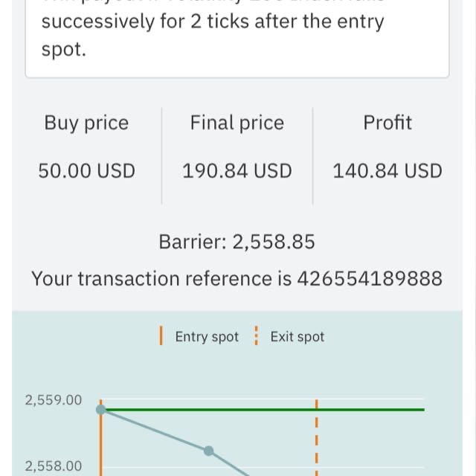The image size is (476, 476).
Task: Click transaction reference number 426554189888
Action: [370, 279]
